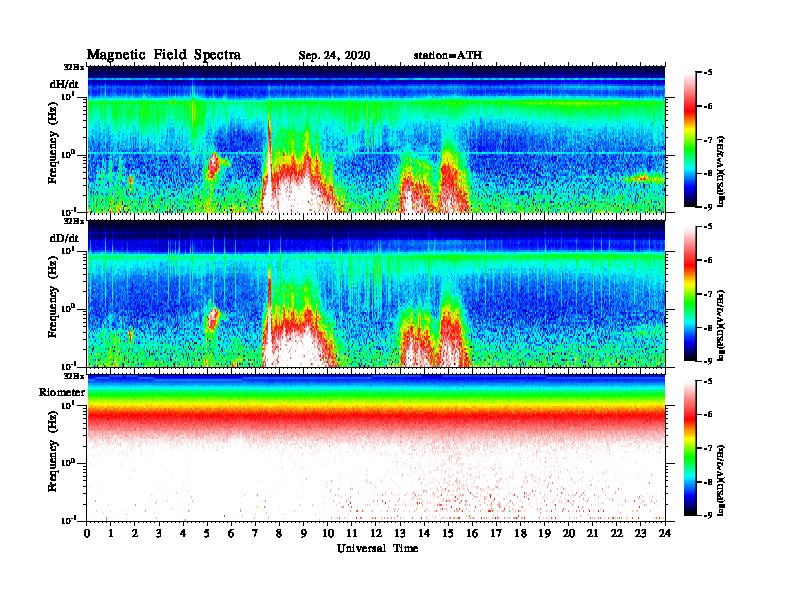Click hour '21' on the Universal Time axis
This screenshot has height=612, width=792.
coord(592,534)
